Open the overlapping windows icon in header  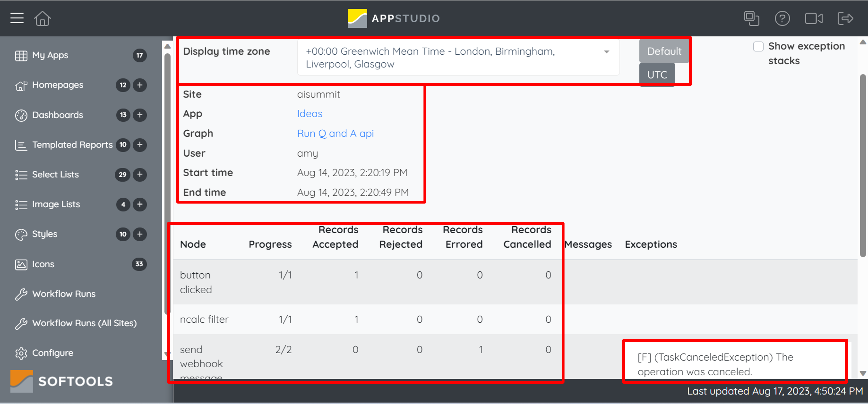[x=752, y=18]
